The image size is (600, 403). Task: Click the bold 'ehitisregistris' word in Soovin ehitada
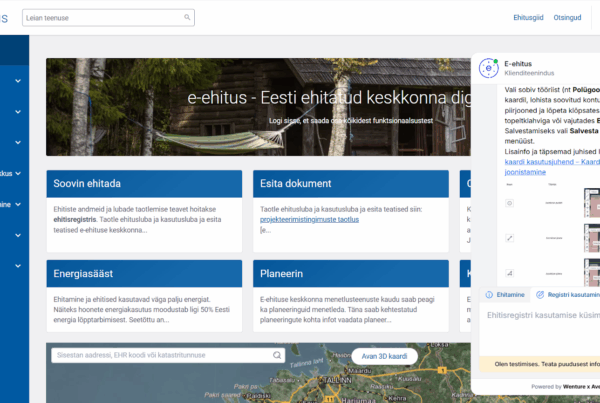pyautogui.click(x=75, y=220)
